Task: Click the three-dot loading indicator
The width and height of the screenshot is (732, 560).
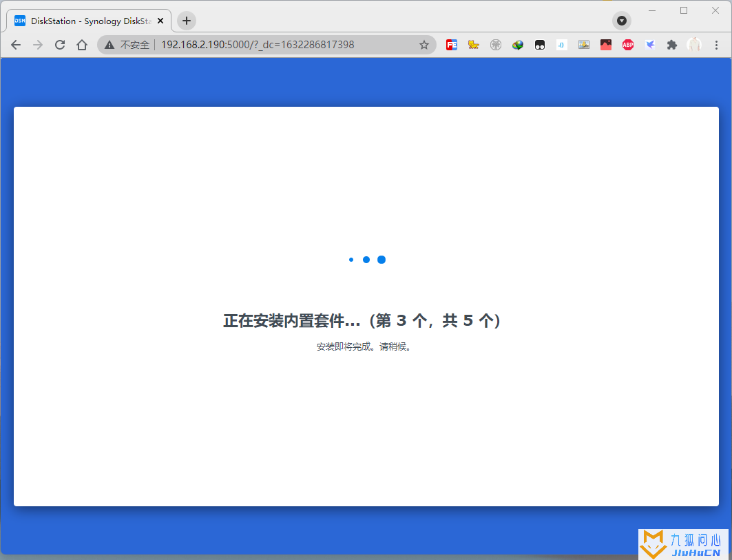Action: (367, 260)
